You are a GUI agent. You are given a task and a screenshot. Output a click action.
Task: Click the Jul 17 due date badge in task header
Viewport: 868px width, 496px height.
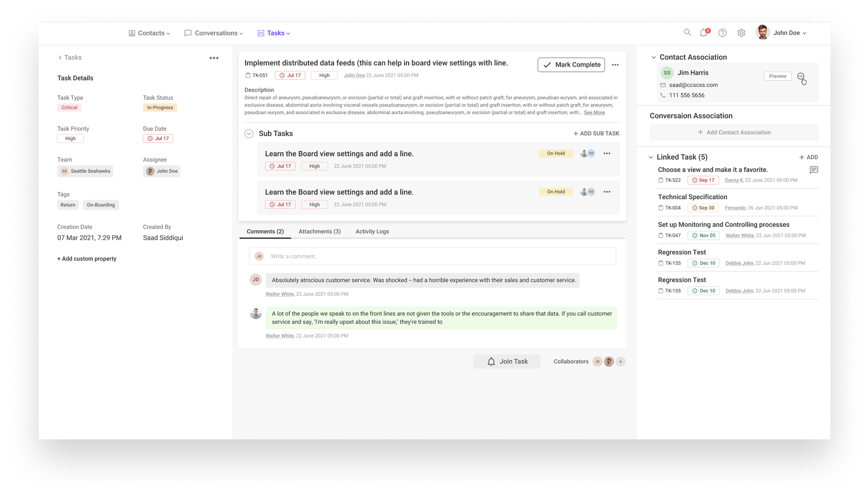290,75
